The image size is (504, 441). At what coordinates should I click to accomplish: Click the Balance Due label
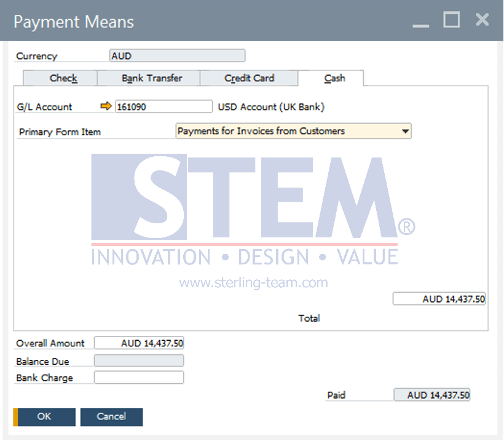tap(43, 362)
